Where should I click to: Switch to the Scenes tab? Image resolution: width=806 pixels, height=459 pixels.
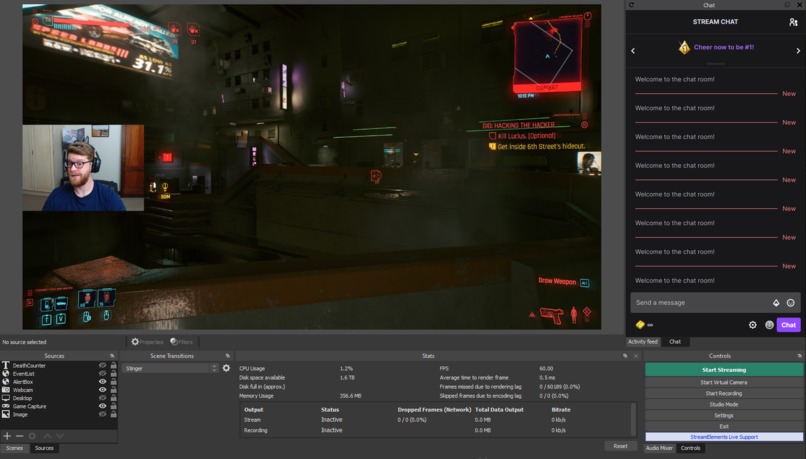click(x=14, y=448)
